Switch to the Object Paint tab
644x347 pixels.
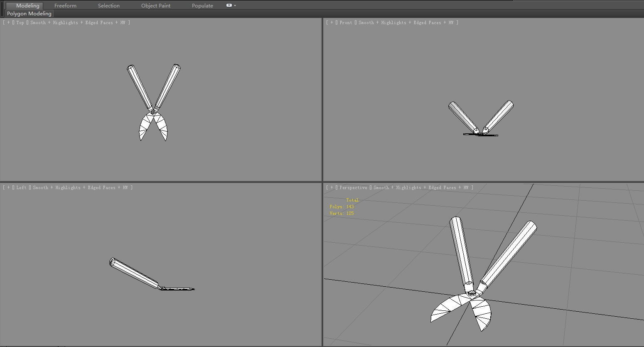coord(156,5)
